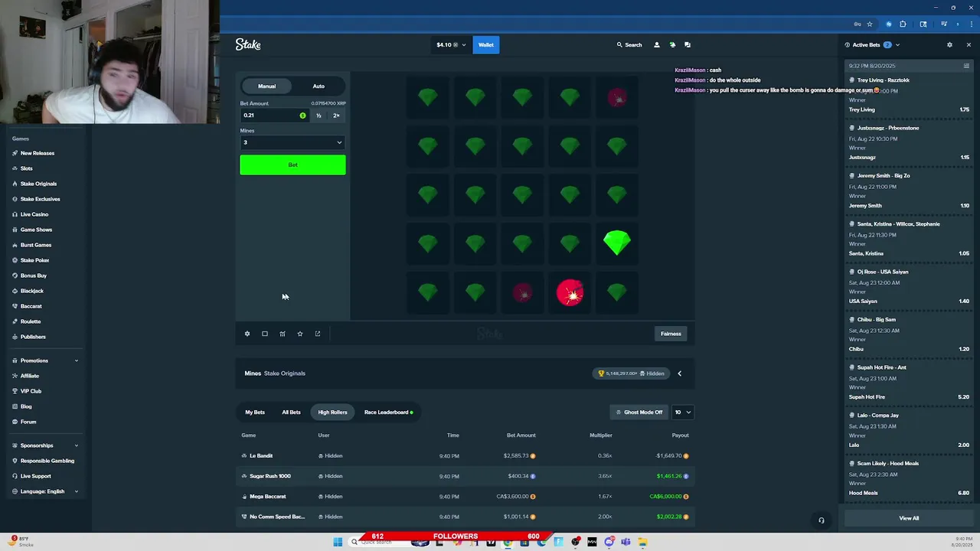Close the Active Bets side panel
Image resolution: width=980 pixels, height=551 pixels.
[969, 44]
